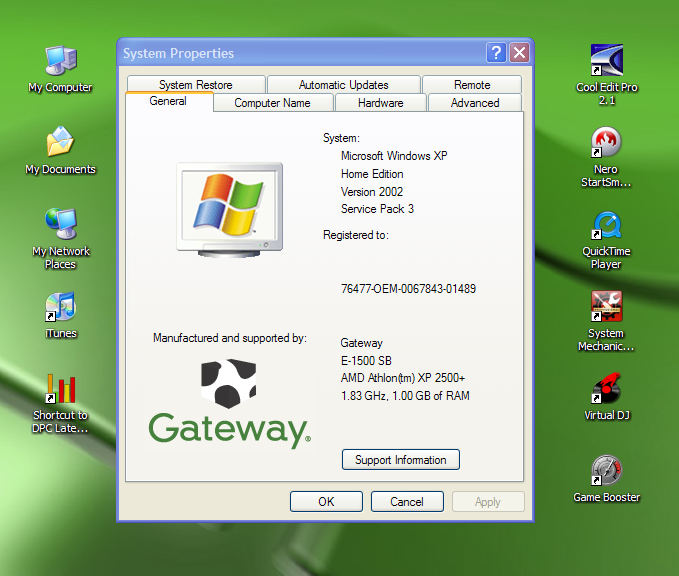Select System Mechanic shortcut icon
The height and width of the screenshot is (576, 679).
(607, 321)
